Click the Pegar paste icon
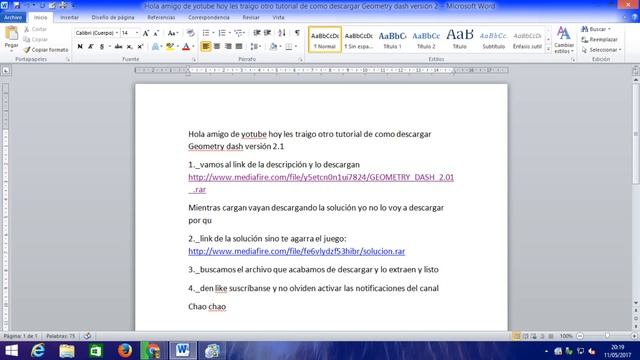 [11, 34]
